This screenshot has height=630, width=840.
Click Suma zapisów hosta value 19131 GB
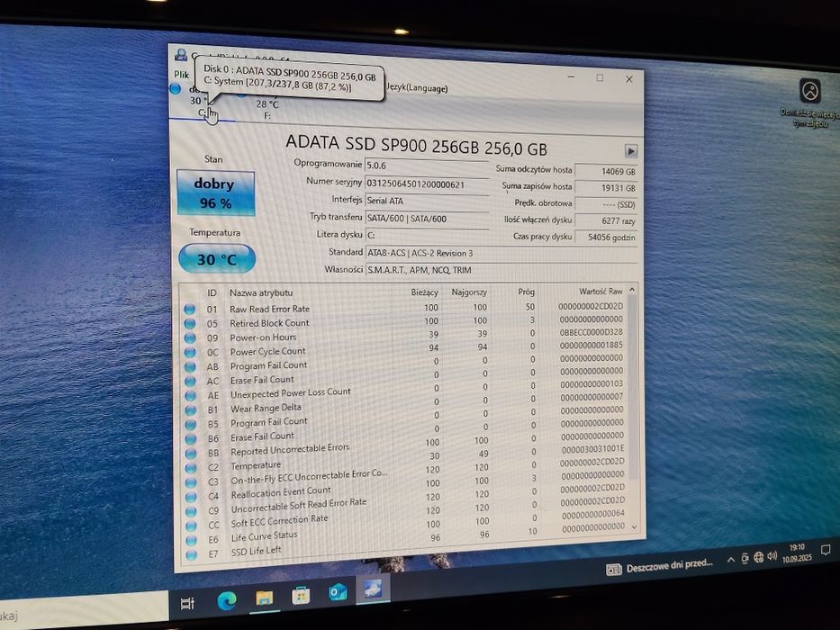[606, 188]
